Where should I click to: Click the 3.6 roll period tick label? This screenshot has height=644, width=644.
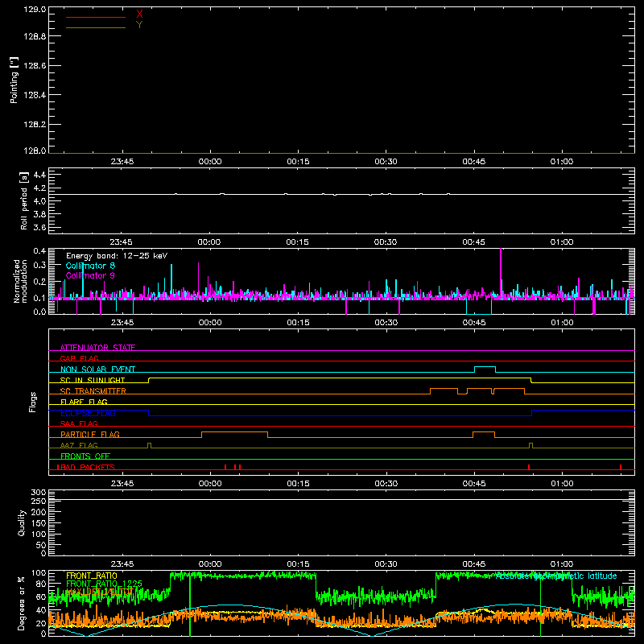tap(39, 227)
